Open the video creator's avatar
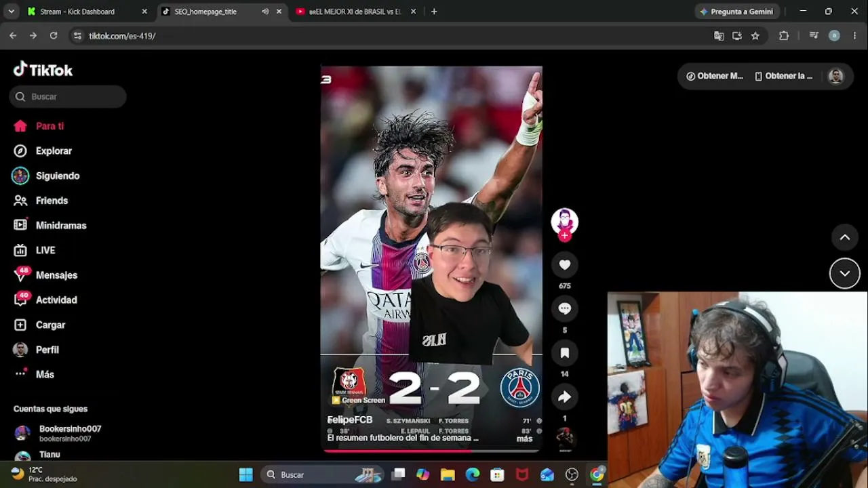The height and width of the screenshot is (488, 868). (x=564, y=221)
